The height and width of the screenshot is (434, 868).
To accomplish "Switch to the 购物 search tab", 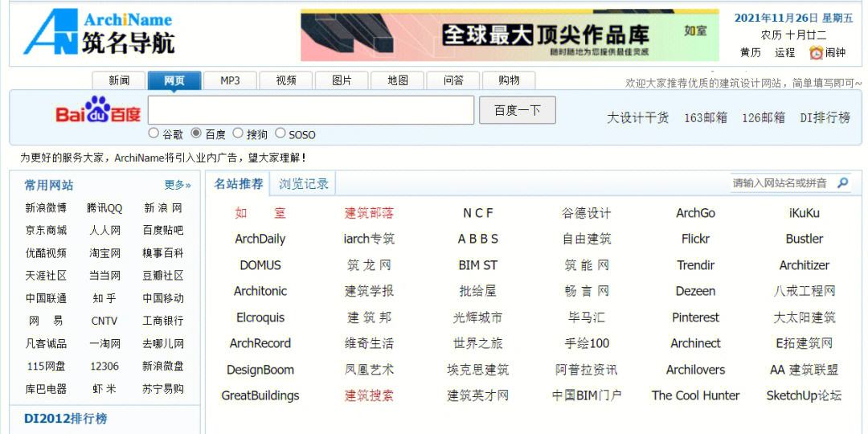I will 509,80.
